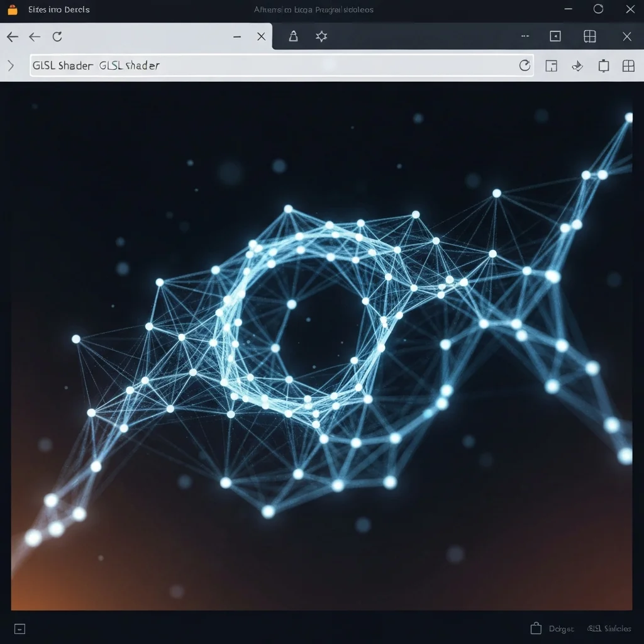This screenshot has width=644, height=644.
Task: Click the shopping bag icon in the status bar
Action: click(536, 628)
